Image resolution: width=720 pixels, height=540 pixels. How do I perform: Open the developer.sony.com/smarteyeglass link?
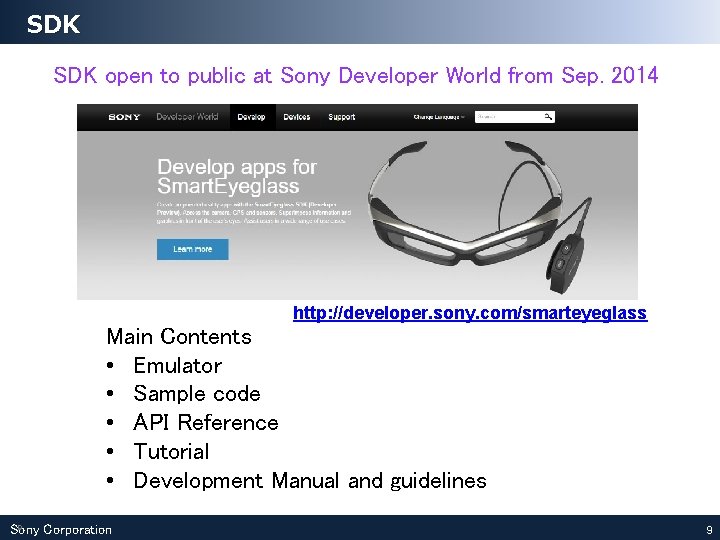(x=470, y=313)
